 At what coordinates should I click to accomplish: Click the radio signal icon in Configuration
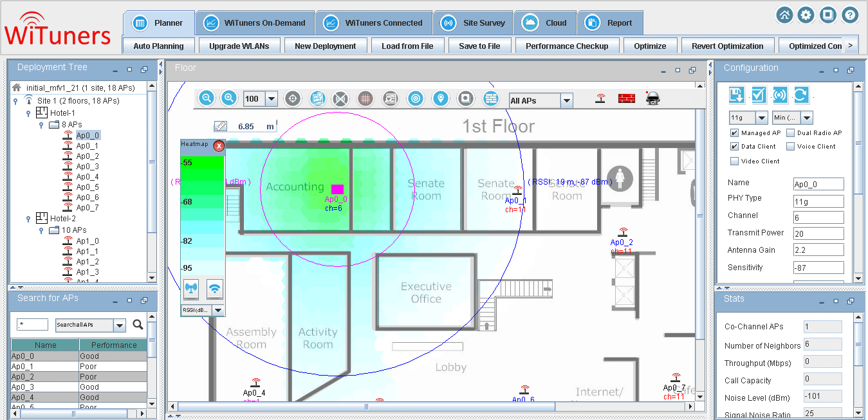780,95
